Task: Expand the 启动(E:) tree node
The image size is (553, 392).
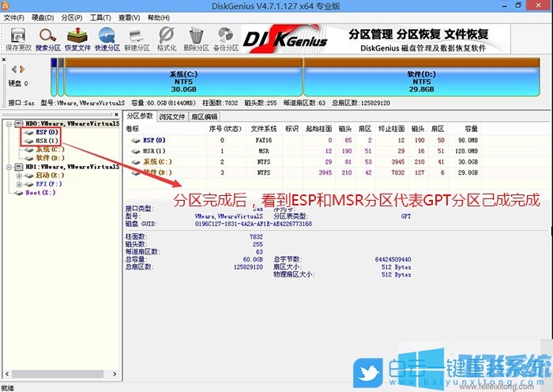Action: click(x=19, y=175)
